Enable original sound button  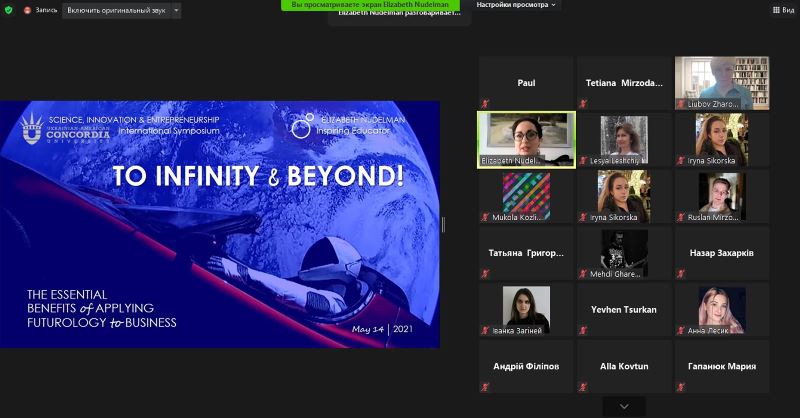pos(116,10)
